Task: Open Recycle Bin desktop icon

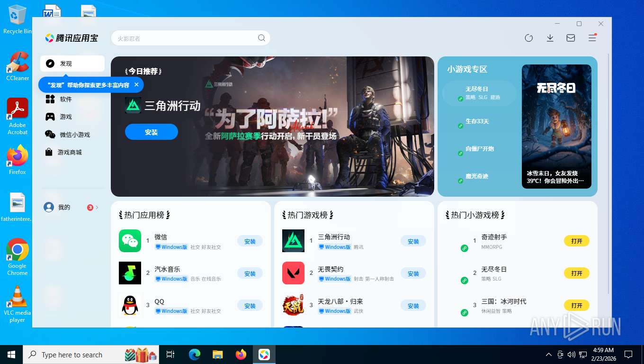Action: (x=18, y=19)
